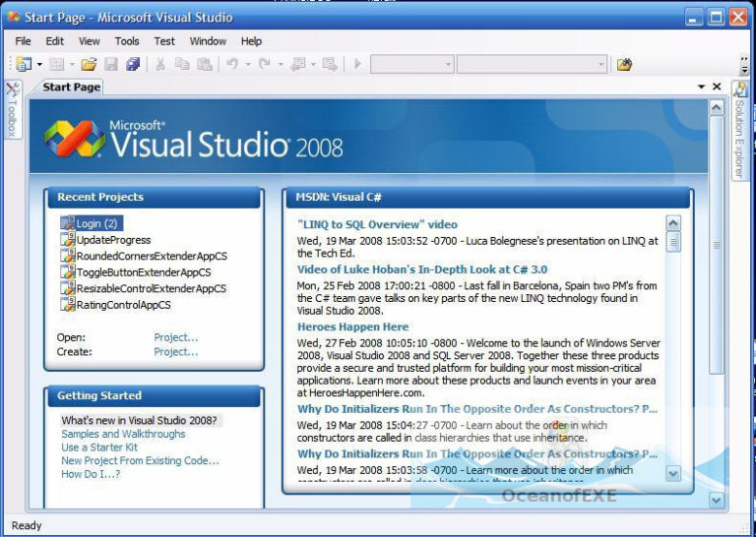Viewport: 756px width, 537px height.
Task: Click the New Project toolbar icon
Action: pyautogui.click(x=24, y=64)
